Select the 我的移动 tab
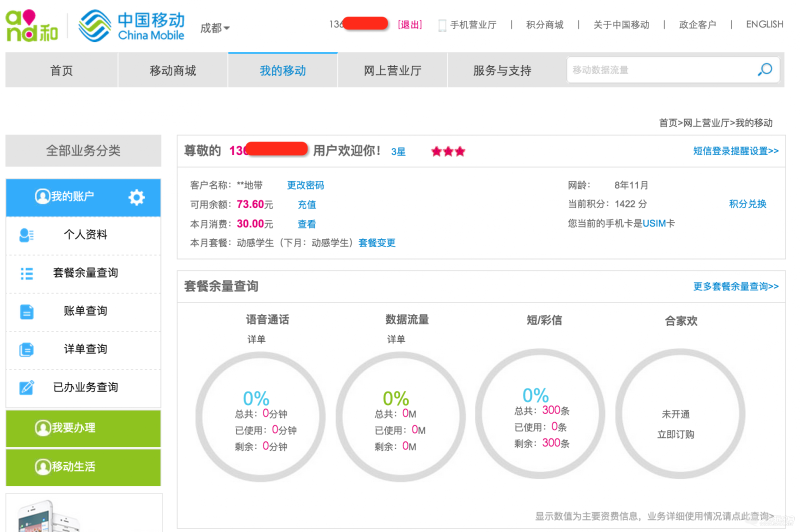The width and height of the screenshot is (800, 532). [x=283, y=70]
